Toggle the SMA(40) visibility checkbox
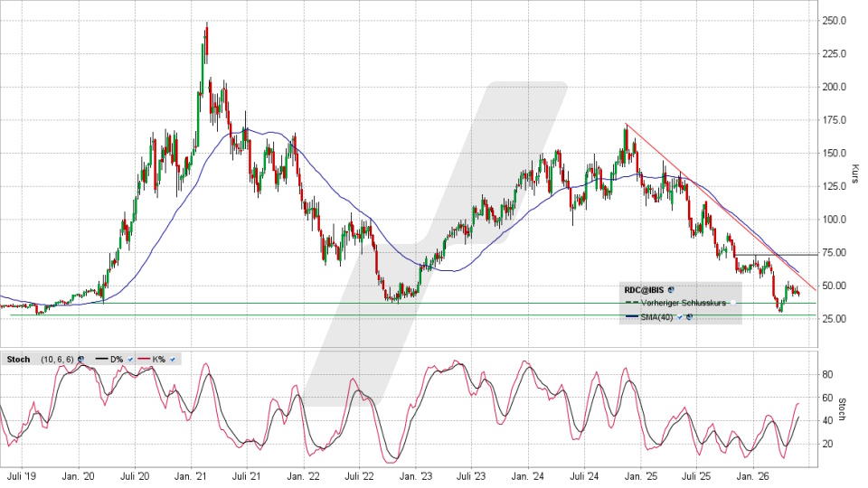Image resolution: width=868 pixels, height=488 pixels. click(x=680, y=317)
